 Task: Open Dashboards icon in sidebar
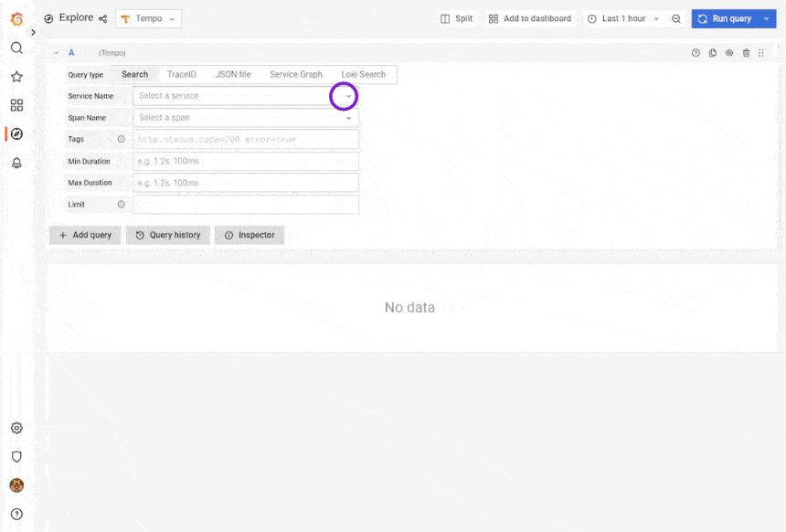point(16,105)
